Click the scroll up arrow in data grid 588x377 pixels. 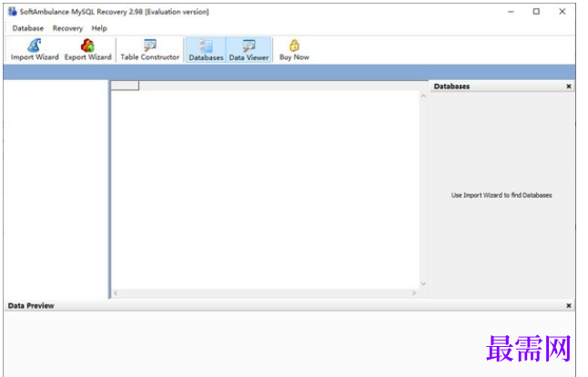(x=423, y=96)
